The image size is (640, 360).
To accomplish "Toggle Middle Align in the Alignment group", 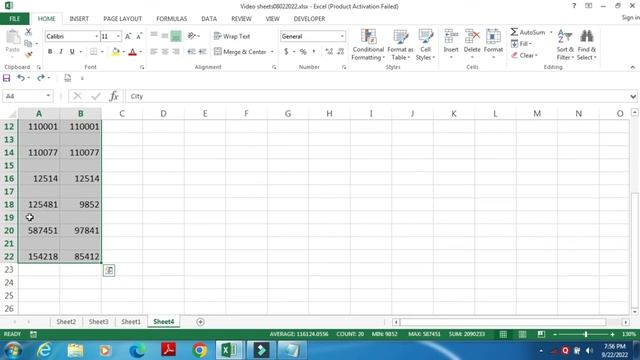I will tap(164, 36).
